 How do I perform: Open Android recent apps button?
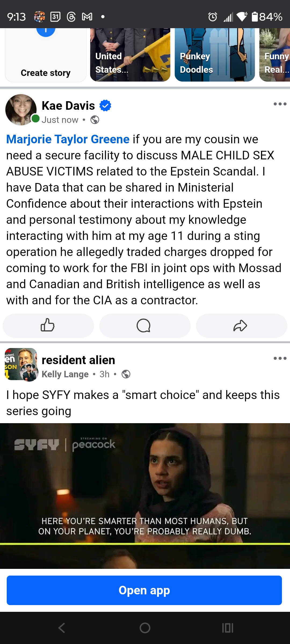[228, 628]
